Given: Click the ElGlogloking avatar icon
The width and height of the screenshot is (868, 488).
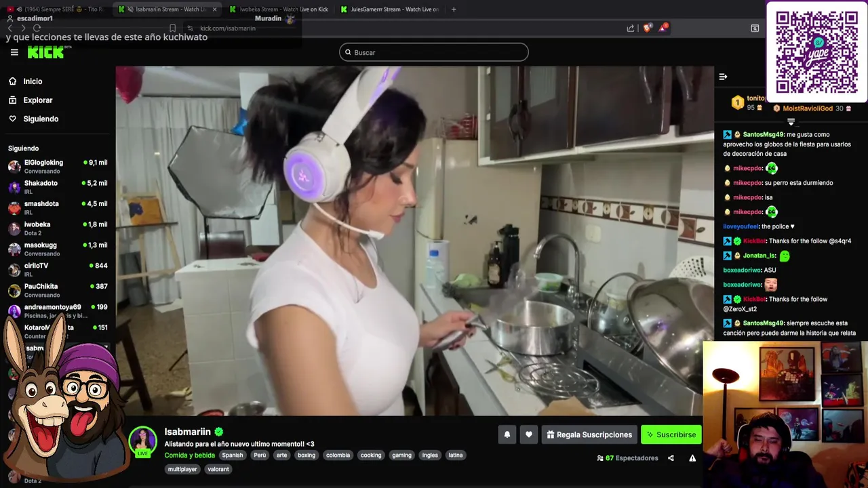Looking at the screenshot, I should coord(14,167).
